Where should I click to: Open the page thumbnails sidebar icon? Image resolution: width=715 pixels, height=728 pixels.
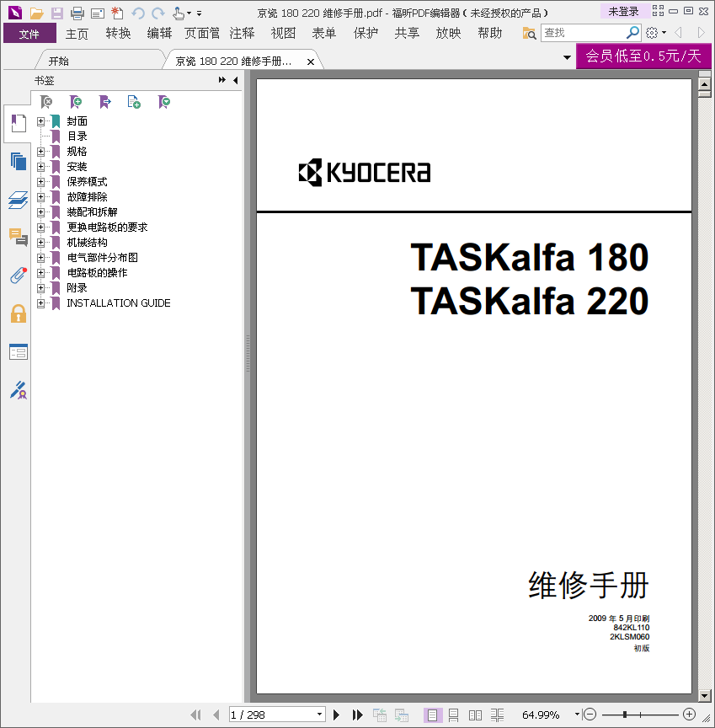[x=18, y=162]
